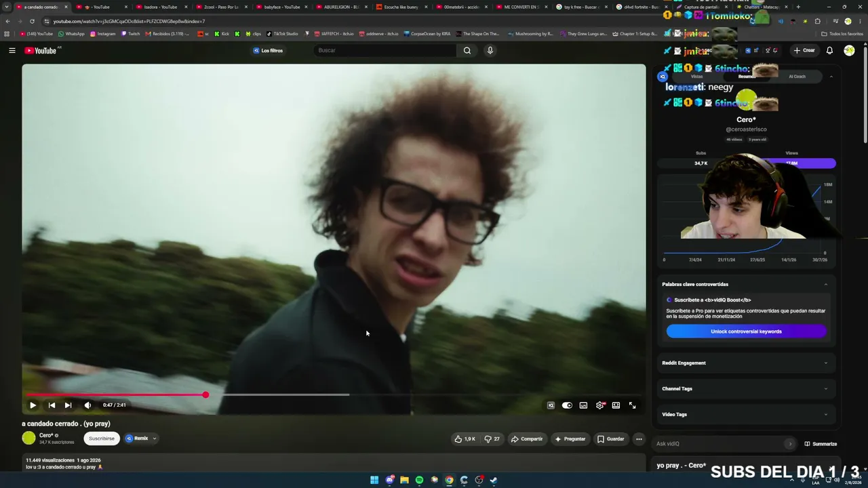Viewport: 868px width, 488px height.
Task: Toggle the autoplay switch
Action: 567,405
